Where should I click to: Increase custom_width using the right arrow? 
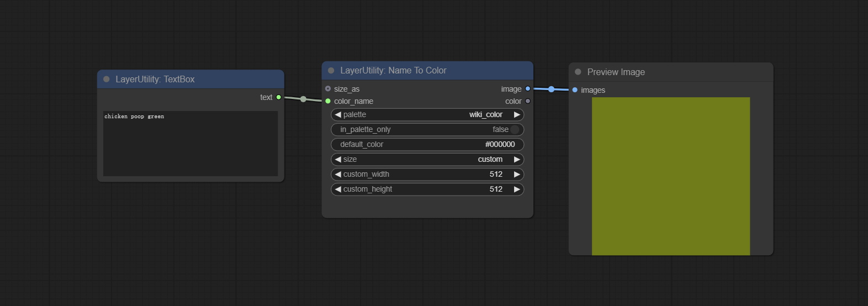click(x=517, y=175)
